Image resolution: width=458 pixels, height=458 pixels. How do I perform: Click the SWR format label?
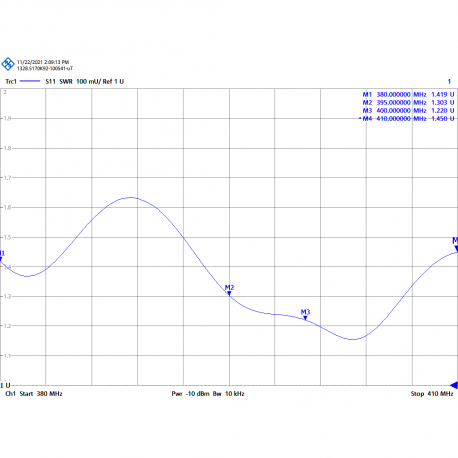point(66,81)
